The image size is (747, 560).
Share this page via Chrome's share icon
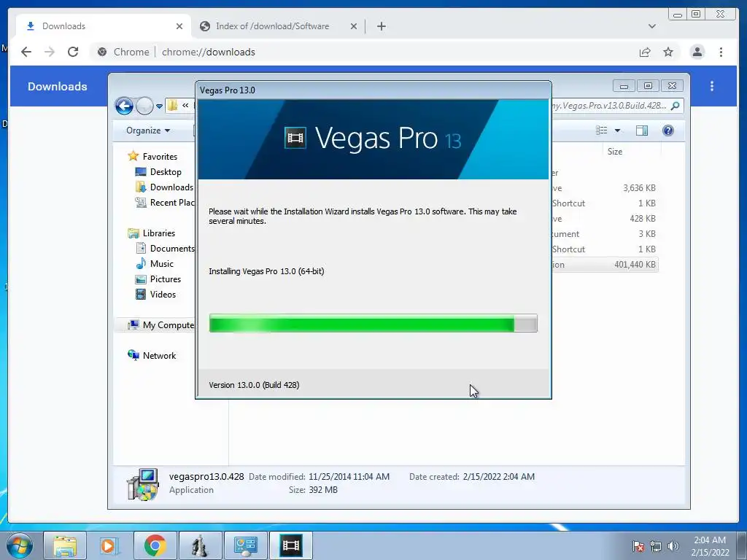click(x=645, y=52)
